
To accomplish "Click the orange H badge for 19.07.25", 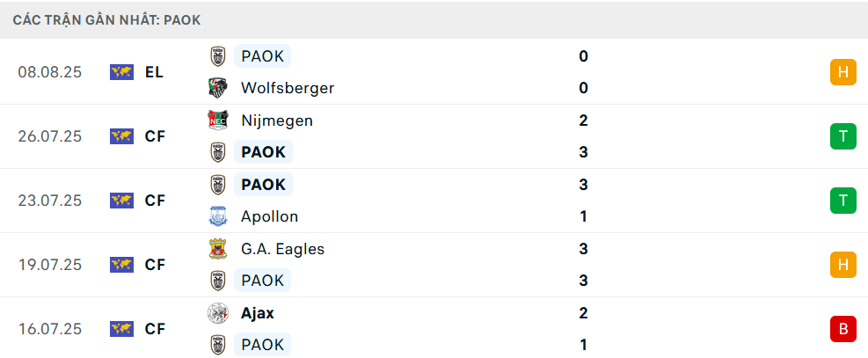I will coord(842,265).
